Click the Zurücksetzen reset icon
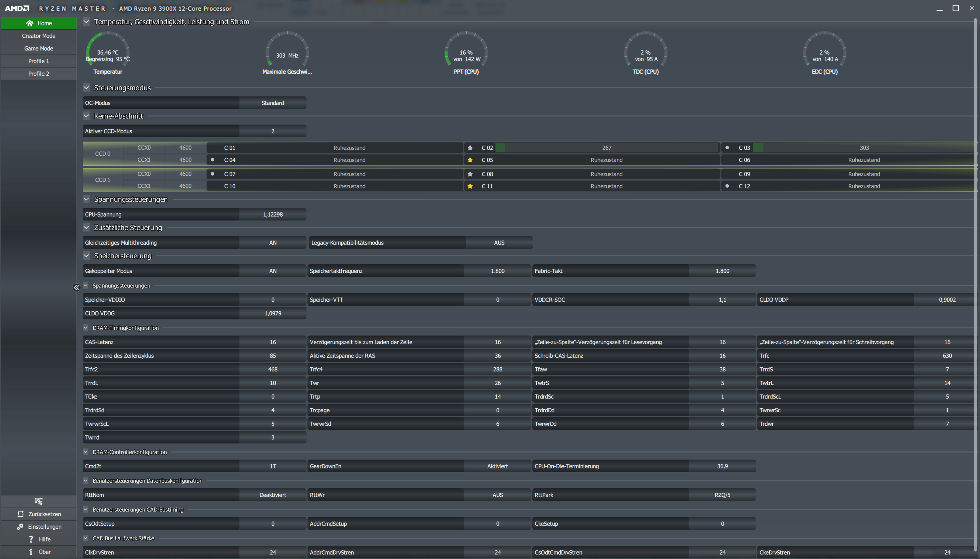 (21, 514)
